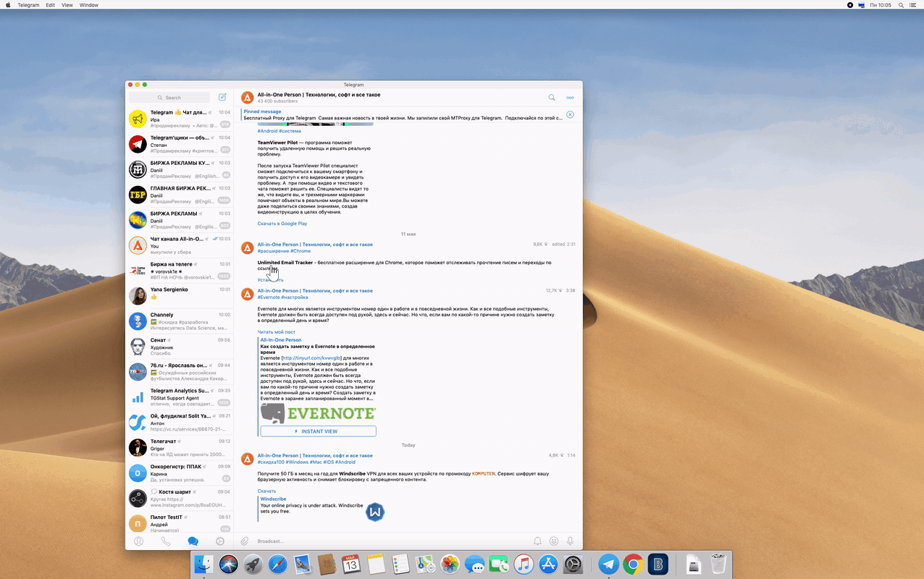Open the Читать мой пост link
This screenshot has width=924, height=579.
pos(277,331)
